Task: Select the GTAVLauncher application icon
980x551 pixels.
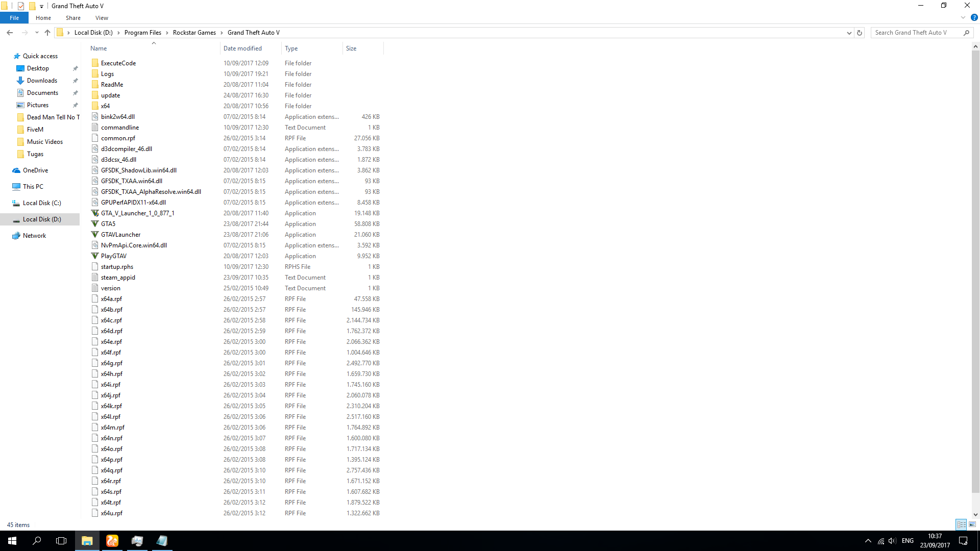Action: tap(95, 235)
